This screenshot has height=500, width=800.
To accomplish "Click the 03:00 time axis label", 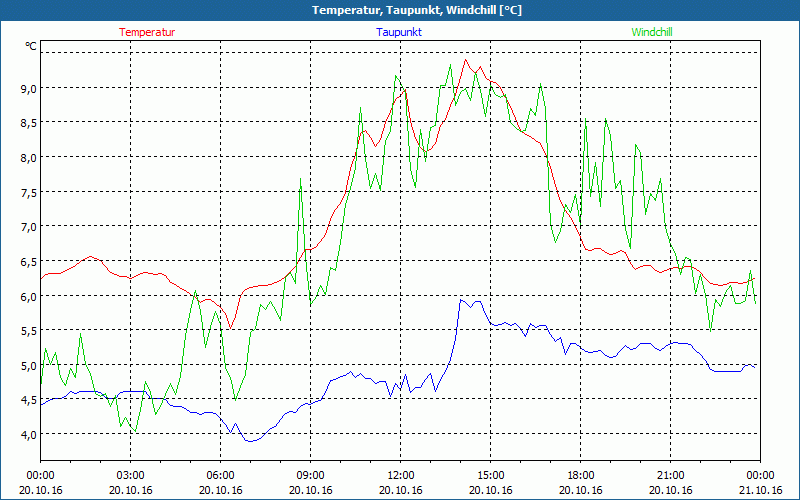I will pos(131,476).
